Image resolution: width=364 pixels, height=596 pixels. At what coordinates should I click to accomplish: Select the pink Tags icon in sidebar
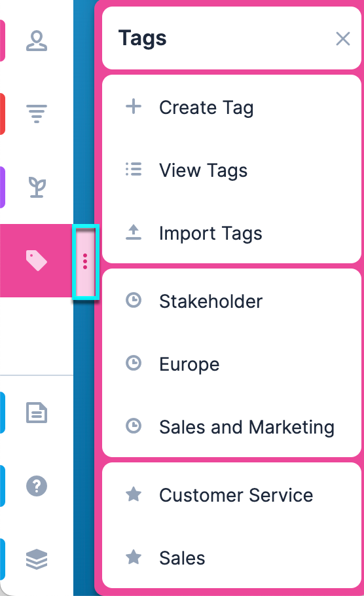(x=37, y=261)
